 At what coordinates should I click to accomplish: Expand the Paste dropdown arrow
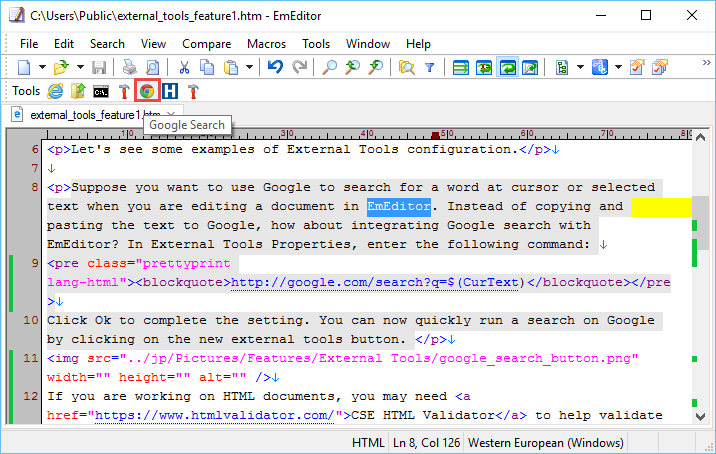pos(249,68)
